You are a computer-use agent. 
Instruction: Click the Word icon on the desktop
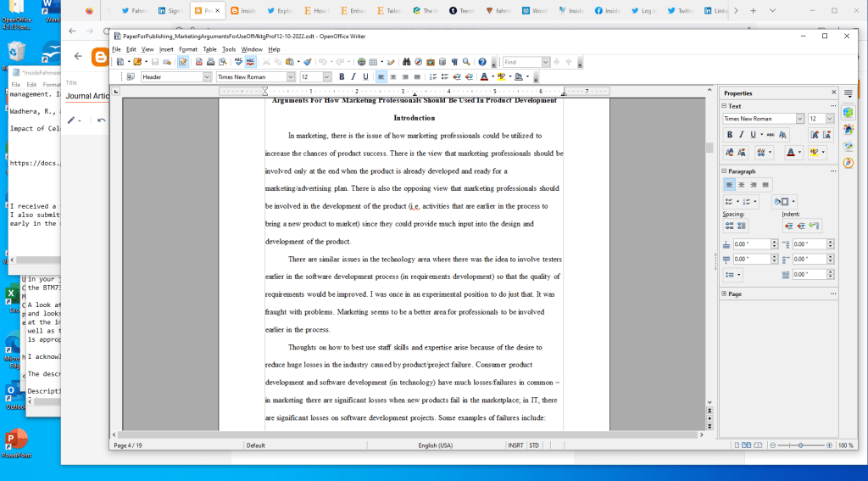click(51, 12)
